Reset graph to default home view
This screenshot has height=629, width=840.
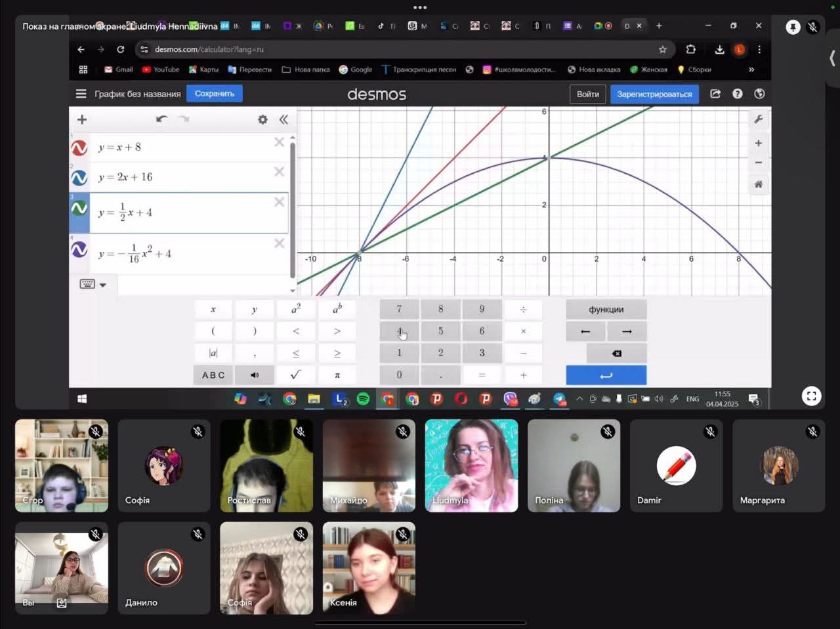[x=758, y=184]
